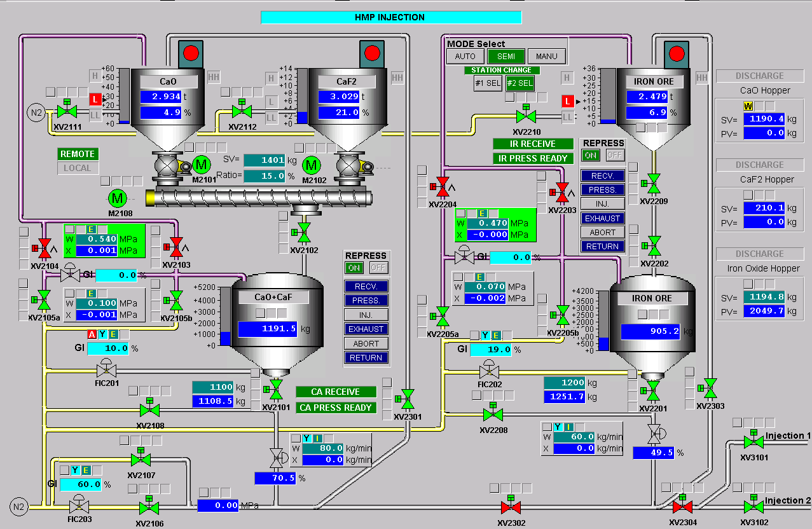Switch mode to AUTO
This screenshot has width=812, height=529.
tap(465, 57)
